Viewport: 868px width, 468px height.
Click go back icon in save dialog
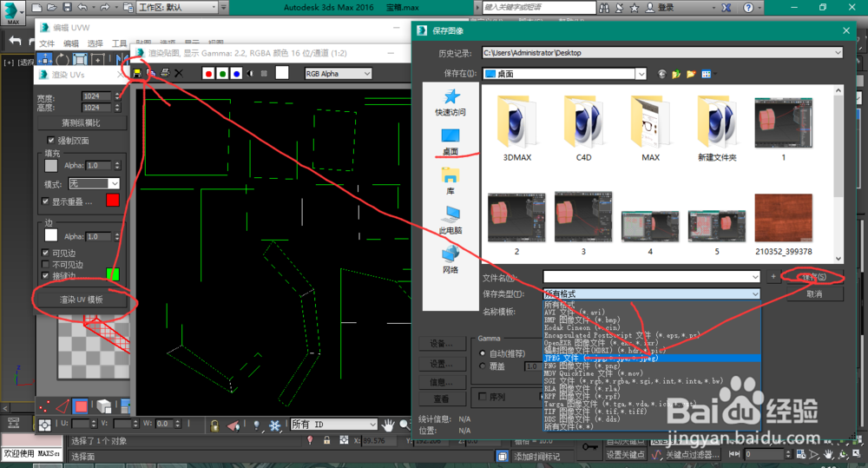point(662,74)
